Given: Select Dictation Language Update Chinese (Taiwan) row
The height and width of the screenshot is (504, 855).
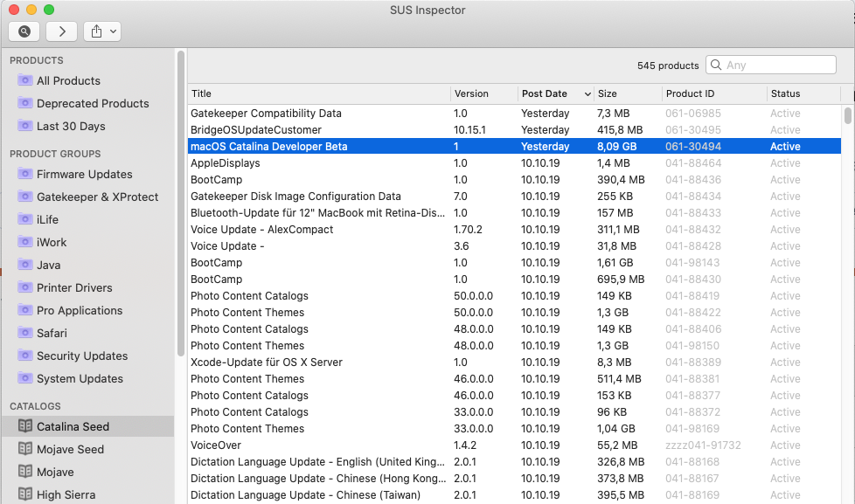Looking at the screenshot, I should [514, 494].
